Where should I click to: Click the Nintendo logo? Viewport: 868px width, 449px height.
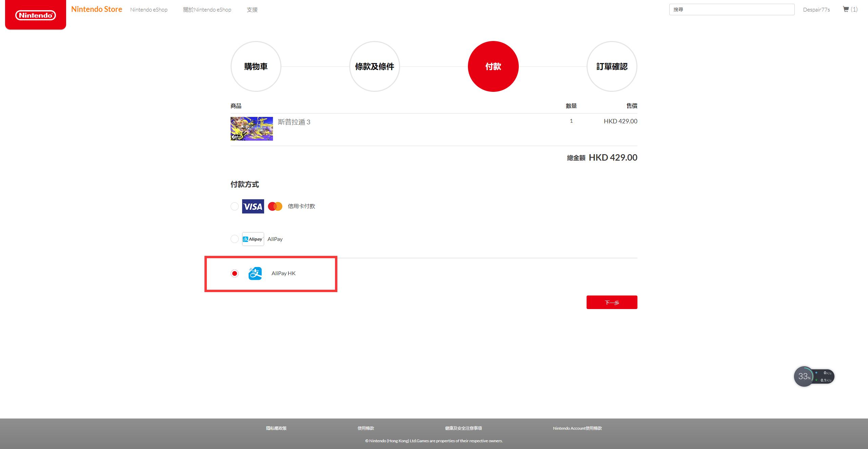(x=35, y=15)
